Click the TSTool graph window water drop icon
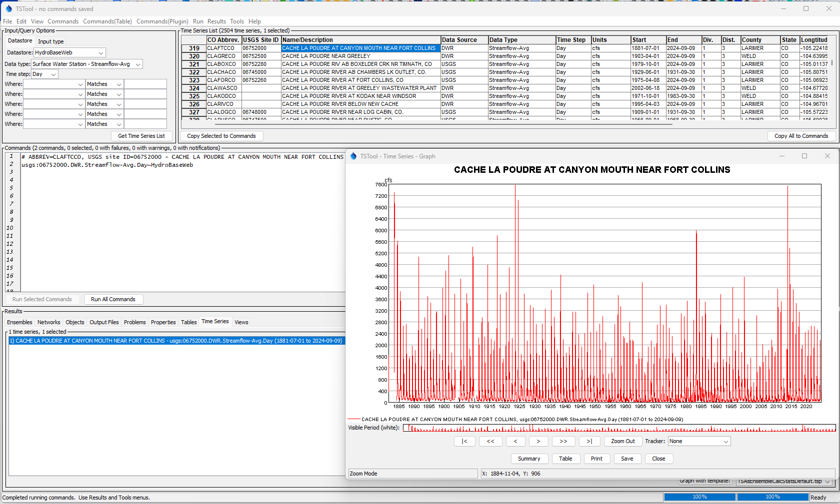Screen dimensions: 840x504 point(353,156)
